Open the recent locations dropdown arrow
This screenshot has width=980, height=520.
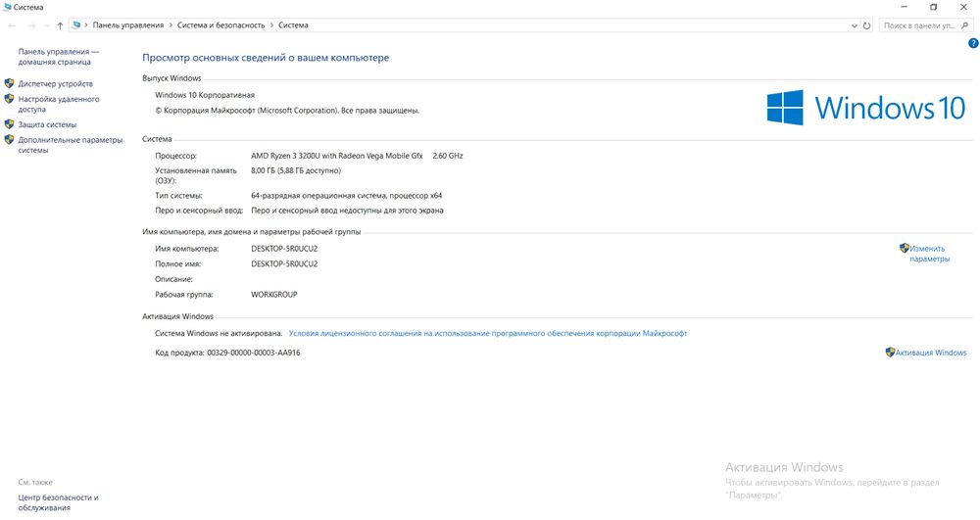pyautogui.click(x=47, y=25)
